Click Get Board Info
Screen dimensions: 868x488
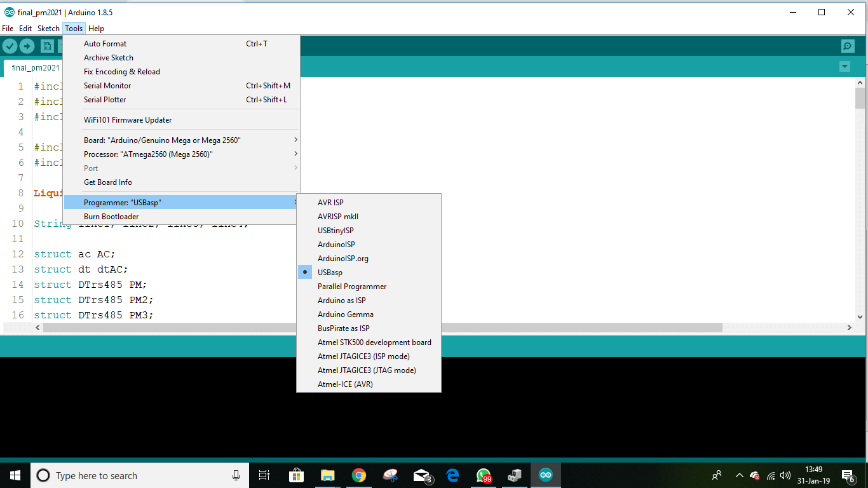181,182
